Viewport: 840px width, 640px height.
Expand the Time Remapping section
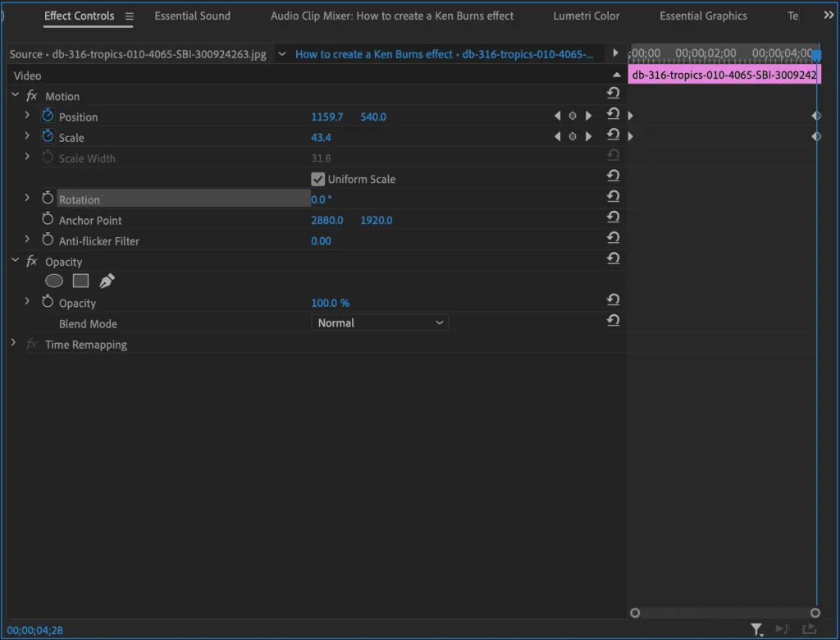(14, 344)
